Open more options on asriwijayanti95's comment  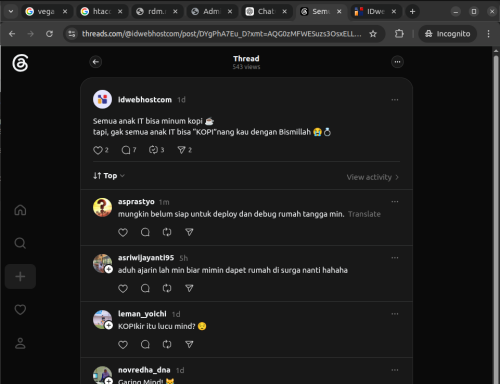coord(395,258)
